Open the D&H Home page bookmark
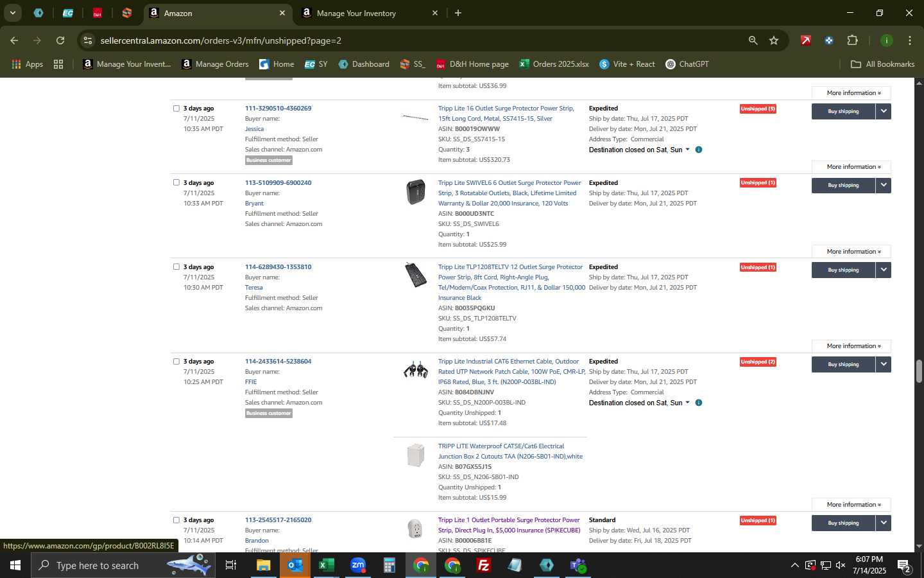Viewport: 924px width, 578px height. pyautogui.click(x=472, y=64)
